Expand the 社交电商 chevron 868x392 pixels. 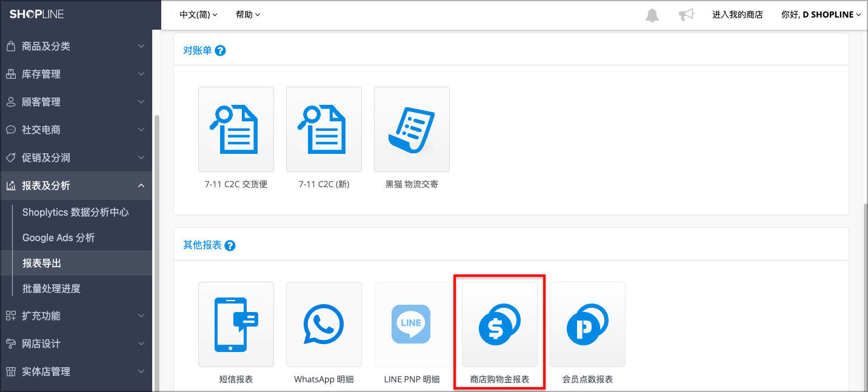point(141,130)
